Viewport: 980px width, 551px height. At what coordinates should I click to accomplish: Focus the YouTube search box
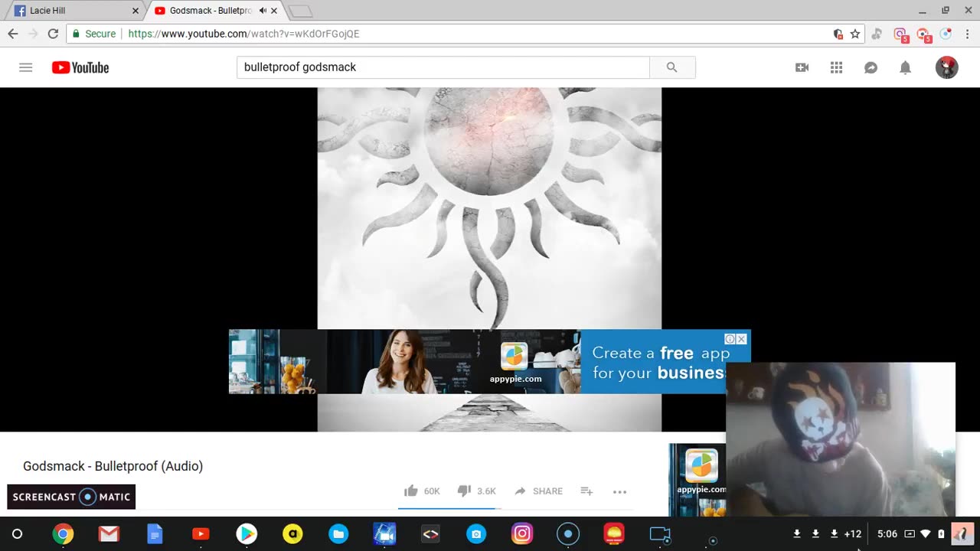443,67
